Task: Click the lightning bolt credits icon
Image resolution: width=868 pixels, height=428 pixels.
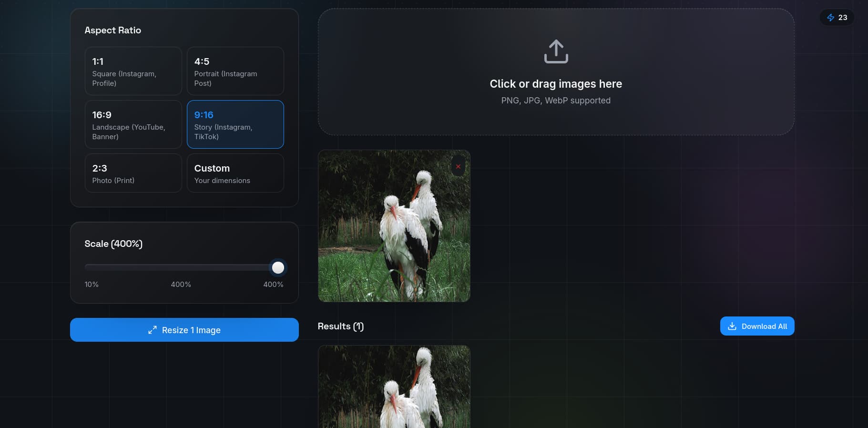Action: (830, 18)
